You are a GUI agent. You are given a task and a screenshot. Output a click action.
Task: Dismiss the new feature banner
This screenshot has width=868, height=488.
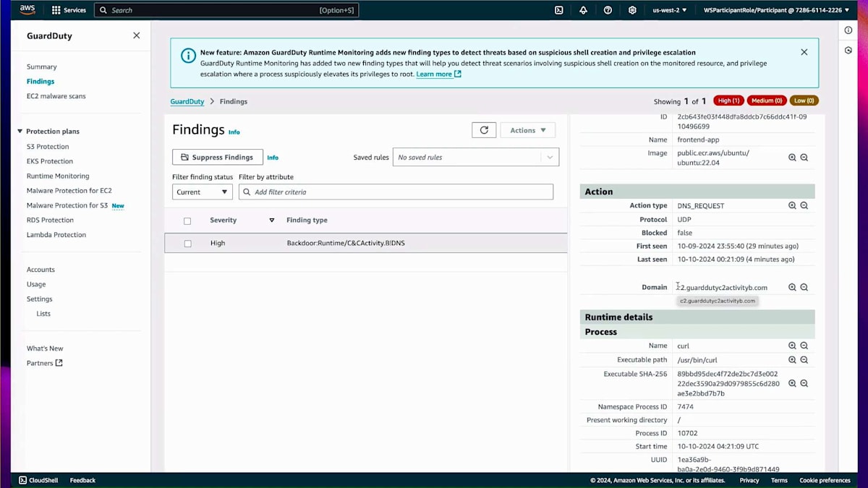pos(804,52)
